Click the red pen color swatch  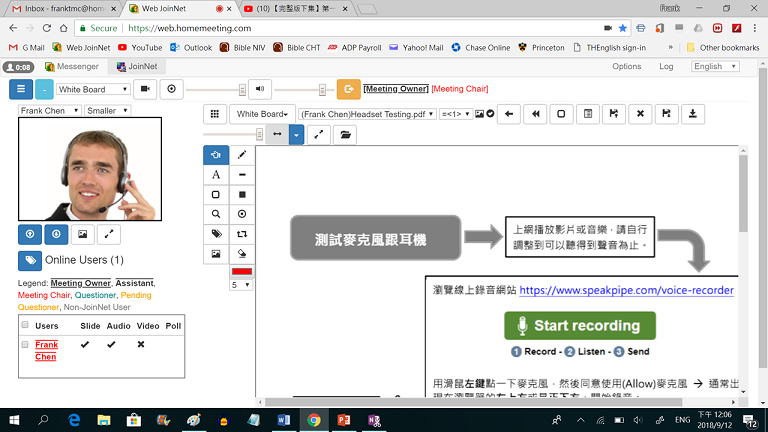(242, 271)
